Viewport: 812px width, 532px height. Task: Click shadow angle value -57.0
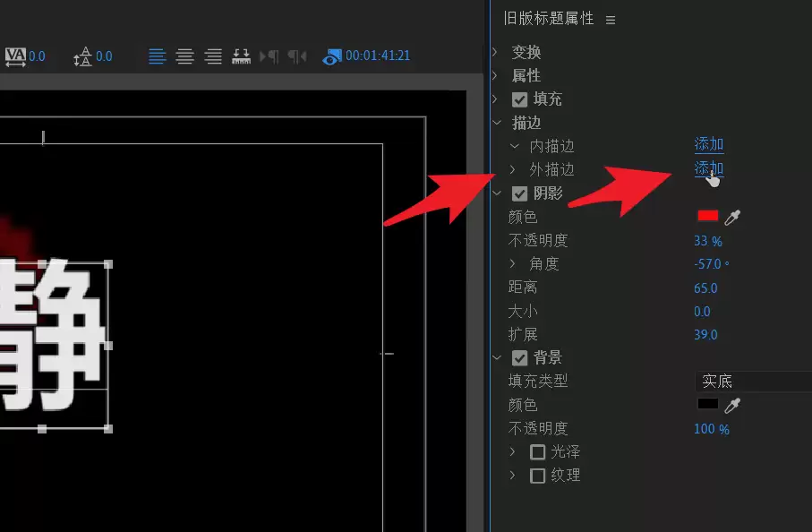coord(712,264)
